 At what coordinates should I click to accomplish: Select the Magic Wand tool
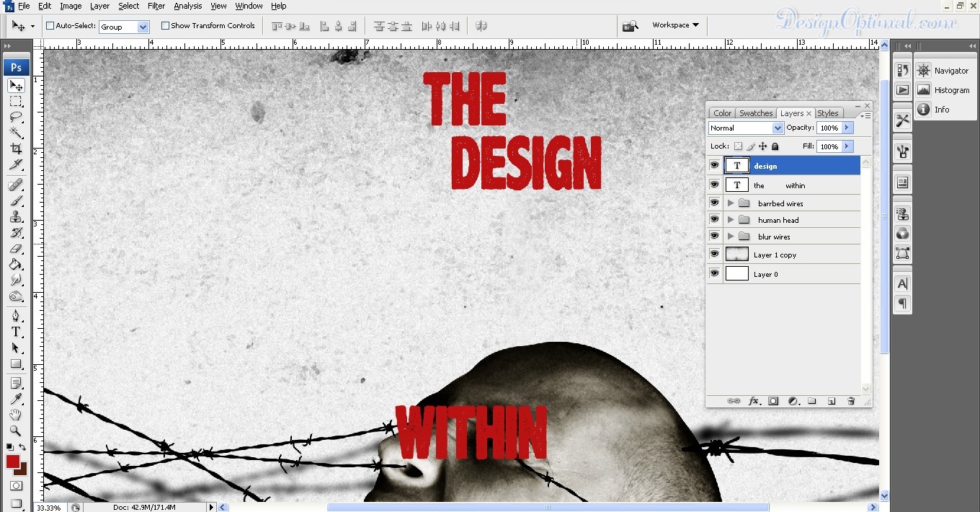pyautogui.click(x=16, y=133)
